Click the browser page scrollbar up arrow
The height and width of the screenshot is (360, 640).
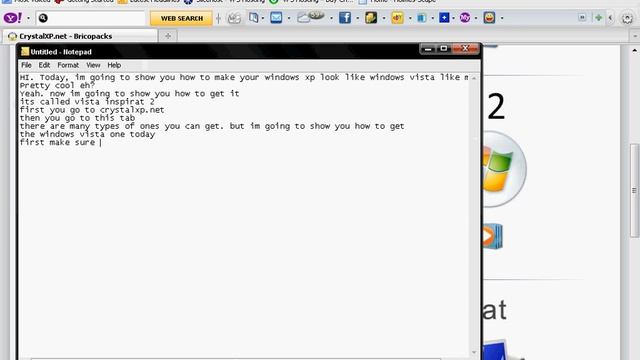click(x=634, y=51)
